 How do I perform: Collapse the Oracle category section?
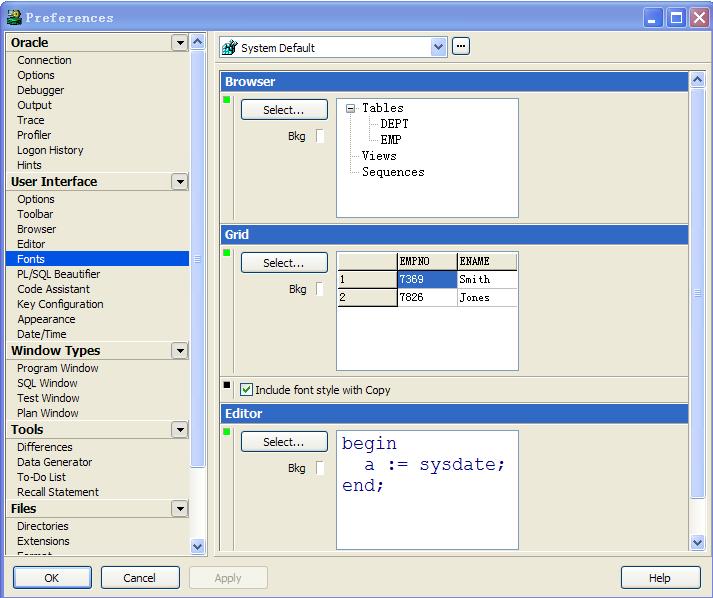179,43
